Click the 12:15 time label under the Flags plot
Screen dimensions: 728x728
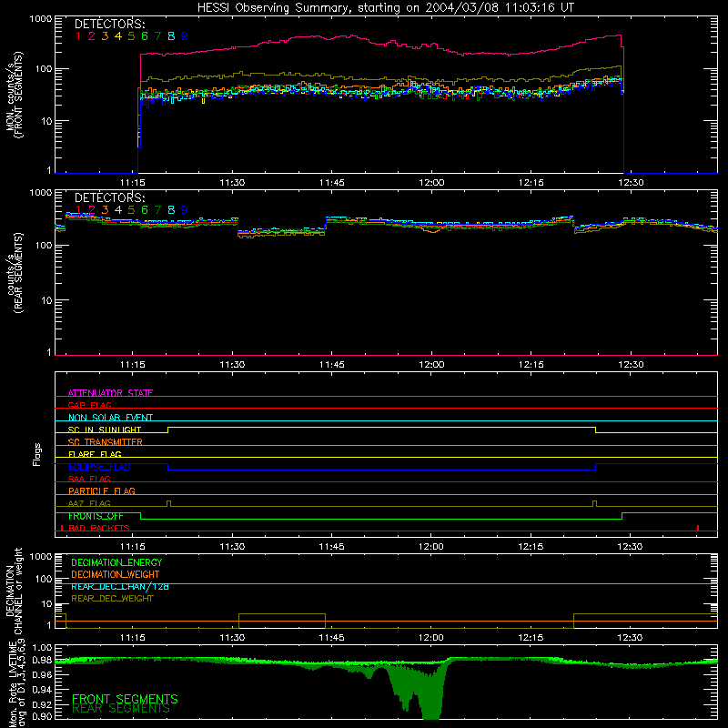coord(531,547)
